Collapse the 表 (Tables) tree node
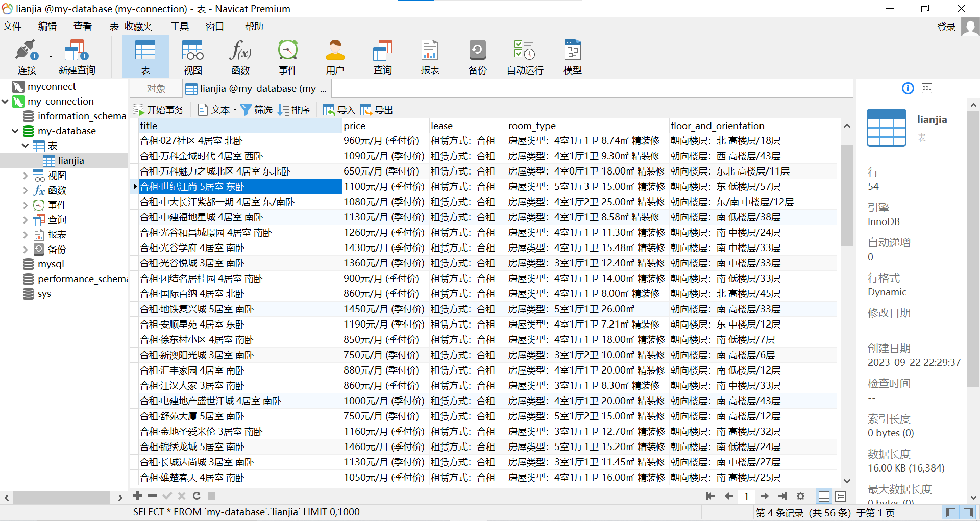Viewport: 980px width, 521px height. [26, 145]
